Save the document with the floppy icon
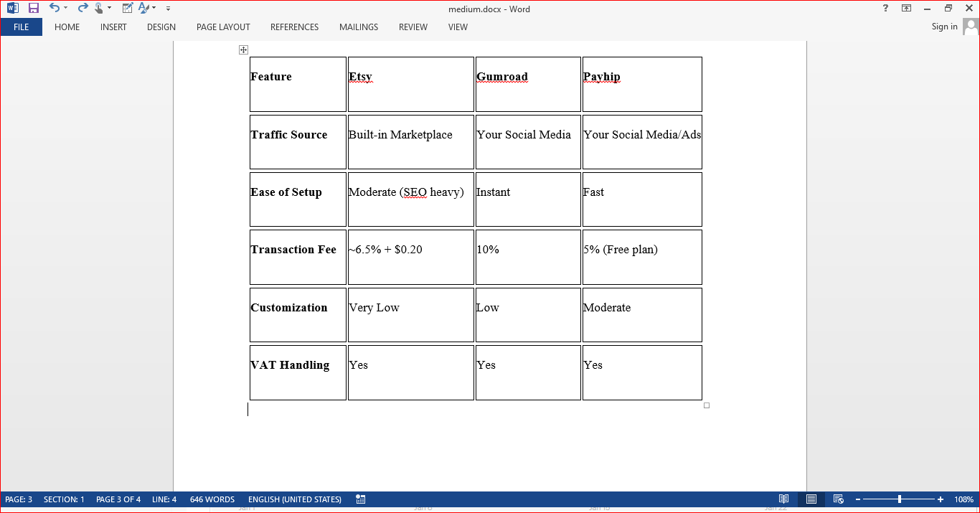Viewport: 980px width, 513px height. (x=33, y=8)
